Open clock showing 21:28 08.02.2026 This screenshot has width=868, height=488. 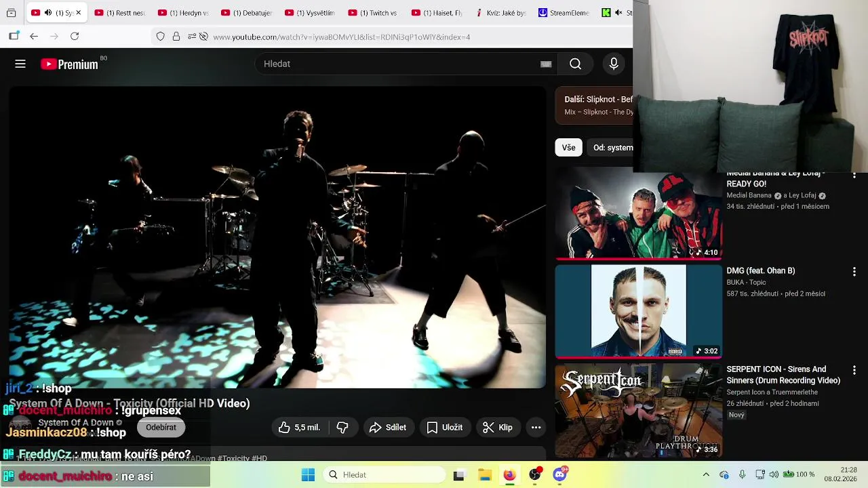tap(841, 474)
